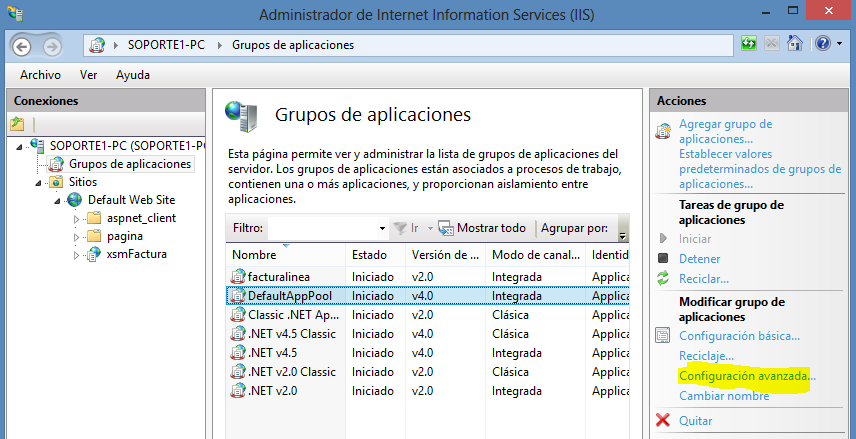Click inside the Filtro text field
Image resolution: width=856 pixels, height=439 pixels.
322,228
